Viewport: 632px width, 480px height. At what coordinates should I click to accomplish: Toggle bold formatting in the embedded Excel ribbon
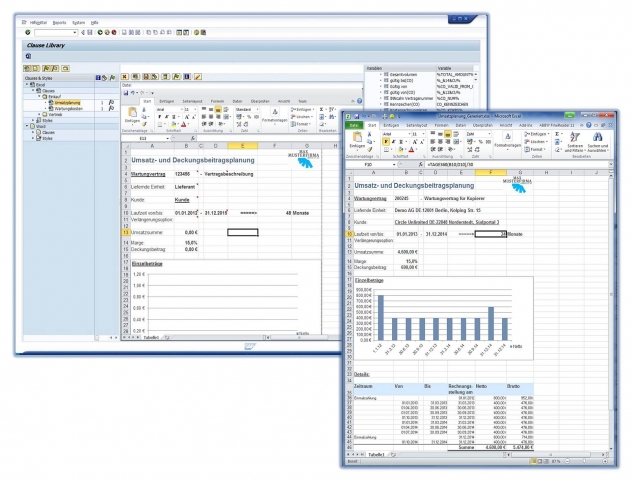pos(158,116)
